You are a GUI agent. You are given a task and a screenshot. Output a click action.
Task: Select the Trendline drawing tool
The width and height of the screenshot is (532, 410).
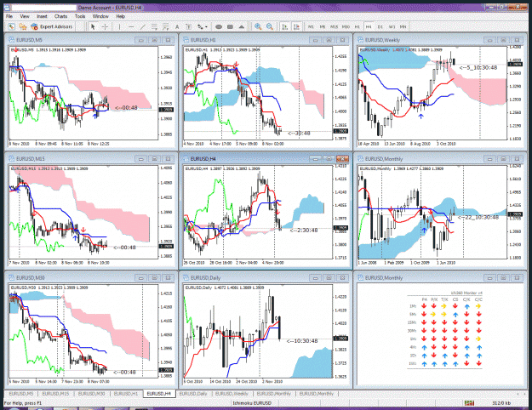coord(143,26)
